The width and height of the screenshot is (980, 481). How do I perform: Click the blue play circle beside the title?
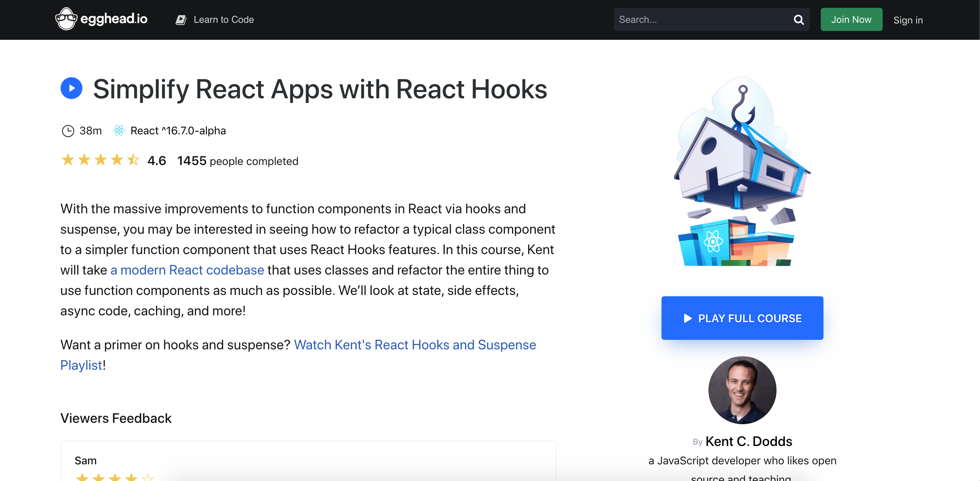(71, 88)
